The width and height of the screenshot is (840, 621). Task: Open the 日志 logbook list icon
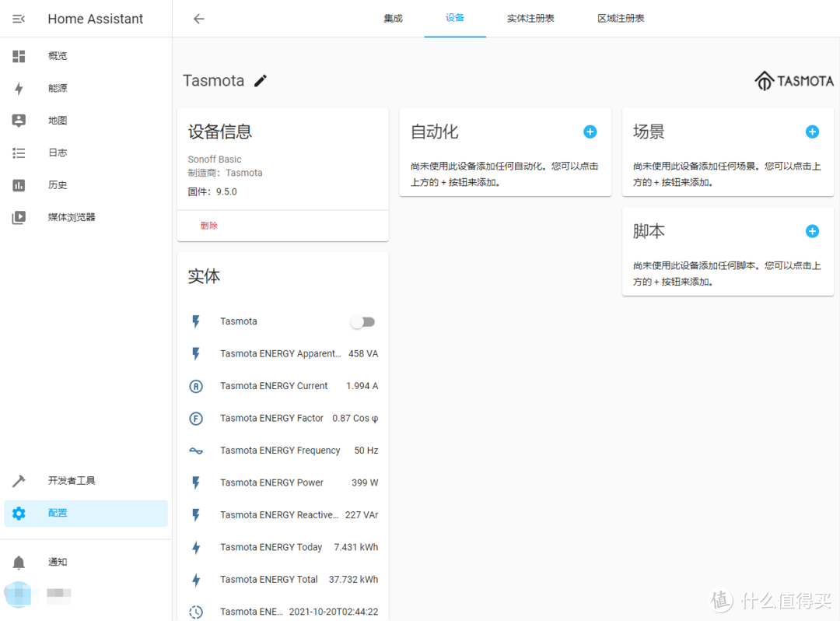pyautogui.click(x=19, y=153)
